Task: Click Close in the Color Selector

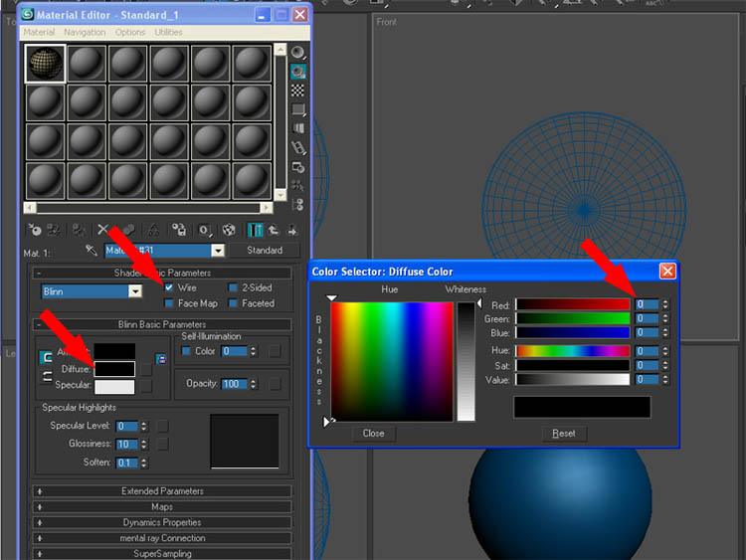Action: 374,434
